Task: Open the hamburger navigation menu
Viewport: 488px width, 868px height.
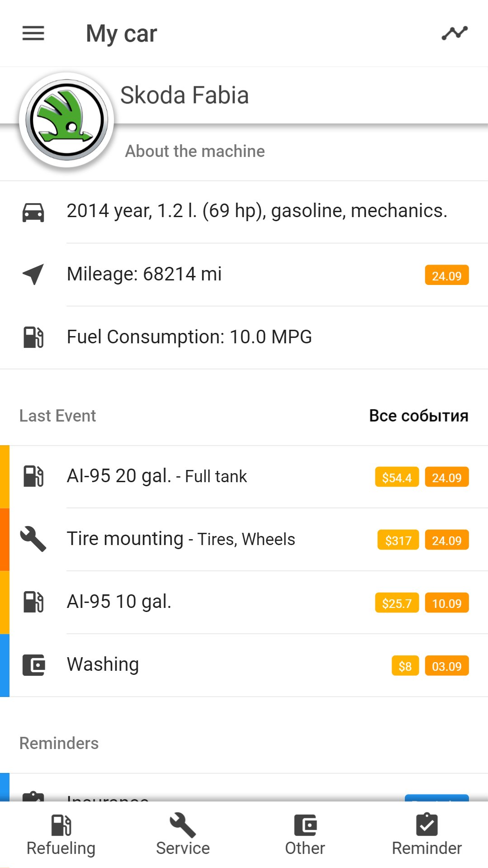Action: click(x=33, y=33)
